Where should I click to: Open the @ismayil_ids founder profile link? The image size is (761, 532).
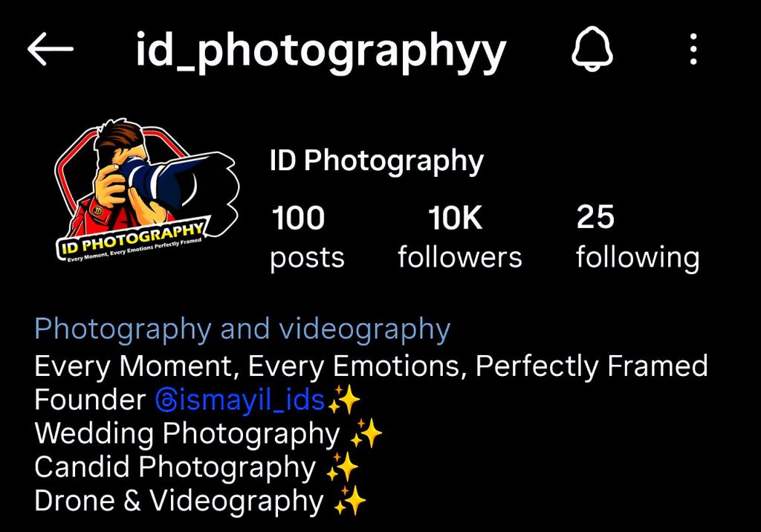click(x=240, y=401)
